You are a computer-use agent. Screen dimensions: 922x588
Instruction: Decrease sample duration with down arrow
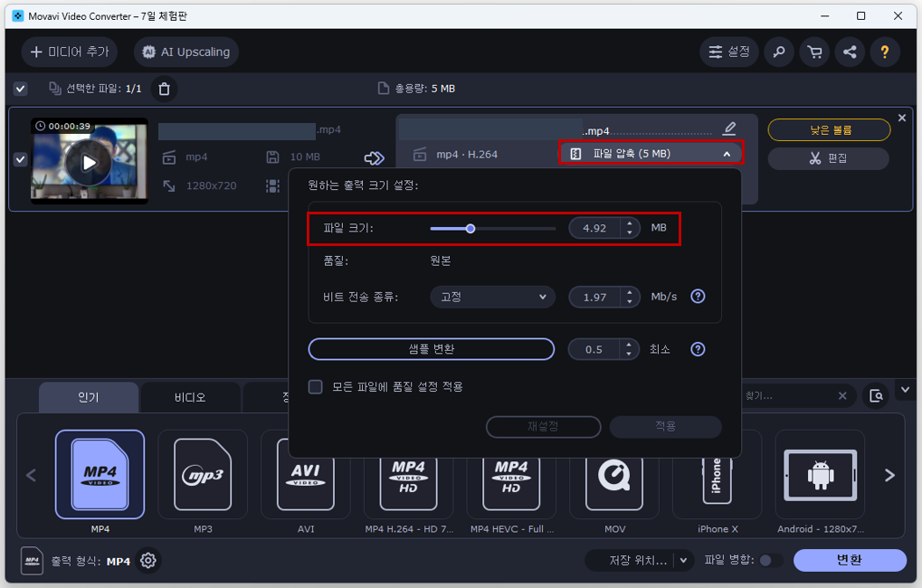click(x=629, y=354)
